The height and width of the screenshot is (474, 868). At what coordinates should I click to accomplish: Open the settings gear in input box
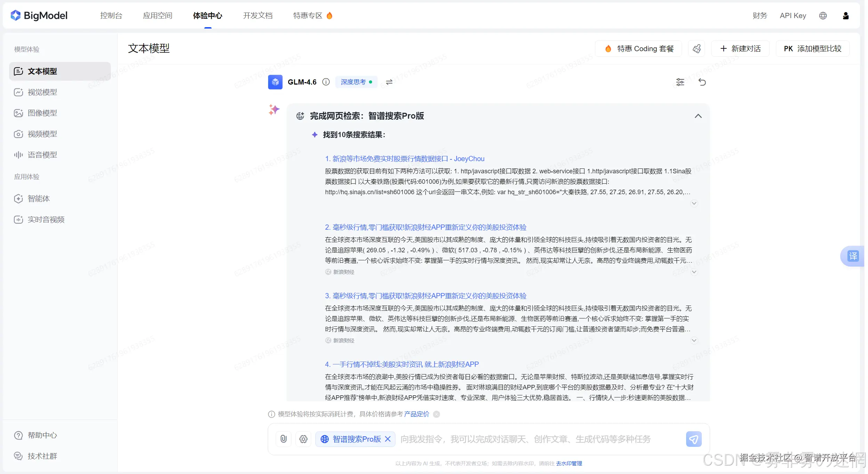coord(303,439)
